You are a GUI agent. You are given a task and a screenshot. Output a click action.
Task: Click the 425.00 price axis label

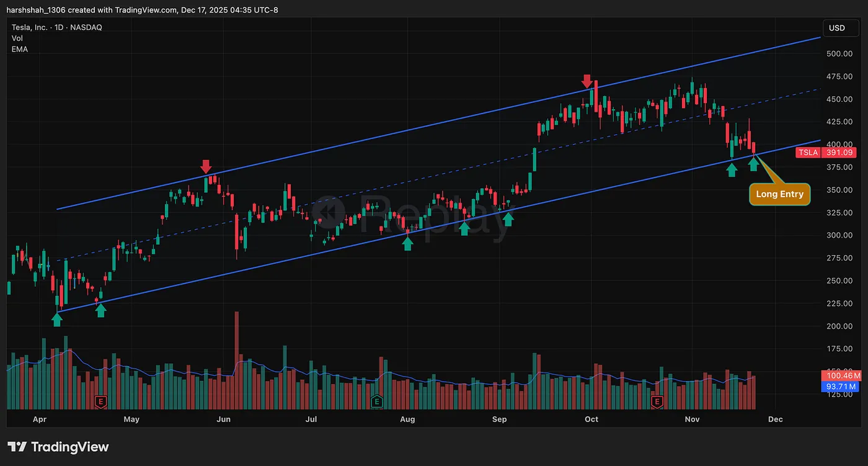839,122
